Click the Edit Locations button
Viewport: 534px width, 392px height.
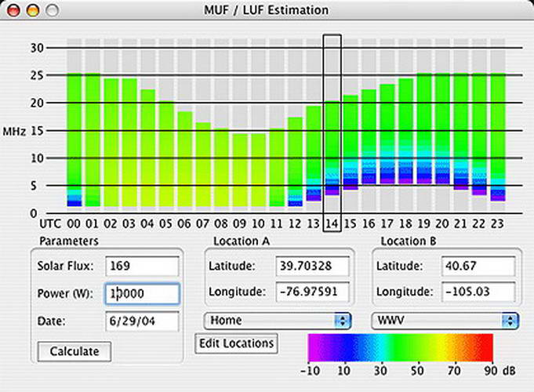[236, 343]
